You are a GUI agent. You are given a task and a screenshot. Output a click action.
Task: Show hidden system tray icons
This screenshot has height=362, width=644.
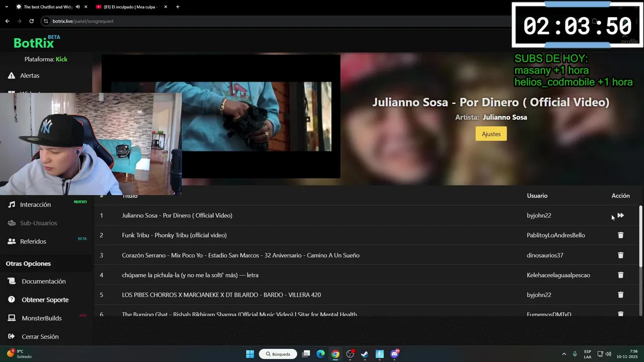[x=564, y=354]
